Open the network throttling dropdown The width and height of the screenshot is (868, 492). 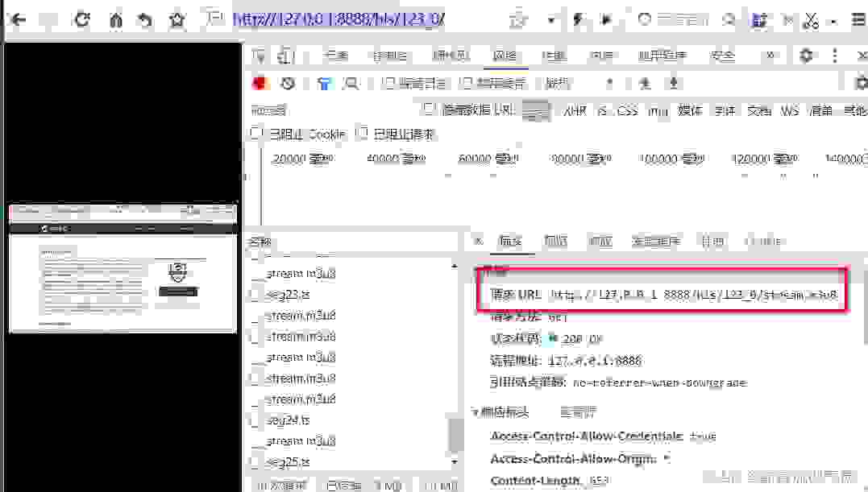point(579,84)
